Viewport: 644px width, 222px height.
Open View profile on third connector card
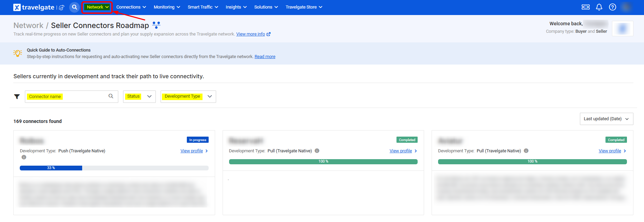[x=612, y=151]
